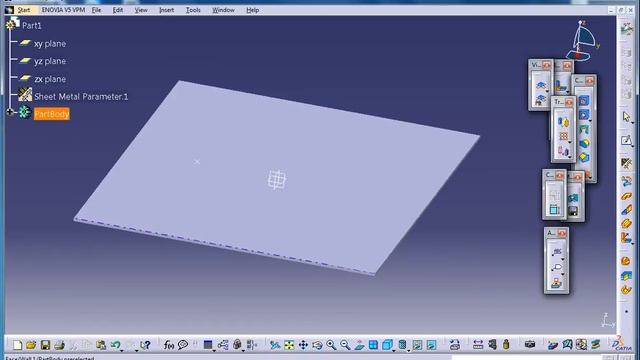This screenshot has width=640, height=360.
Task: Open the Apply Material square icon
Action: click(208, 345)
